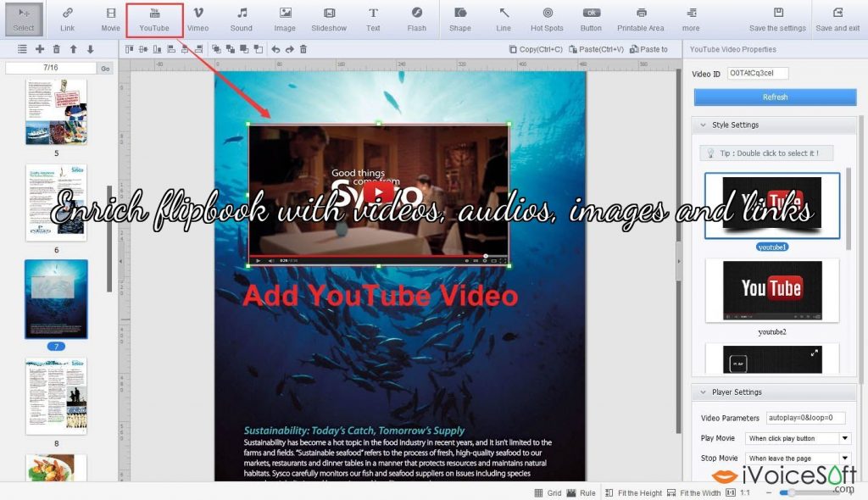This screenshot has height=500, width=868.
Task: Click the Redo arrow
Action: tap(290, 49)
